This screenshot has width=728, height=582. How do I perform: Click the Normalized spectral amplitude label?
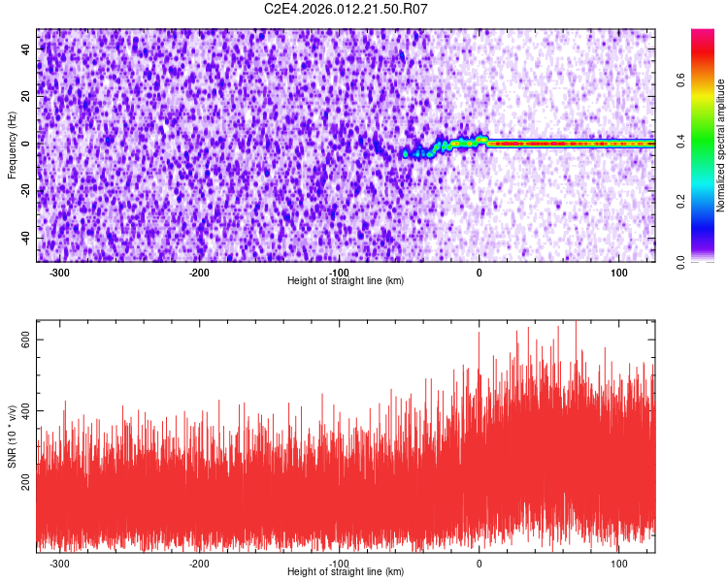[x=722, y=145]
